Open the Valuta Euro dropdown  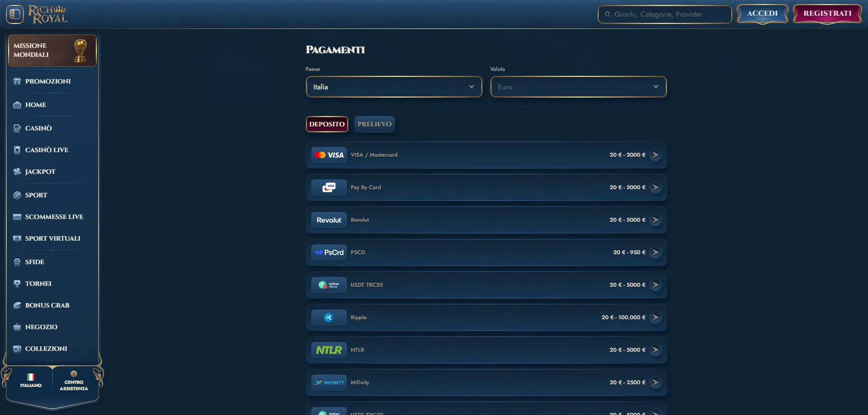[578, 87]
